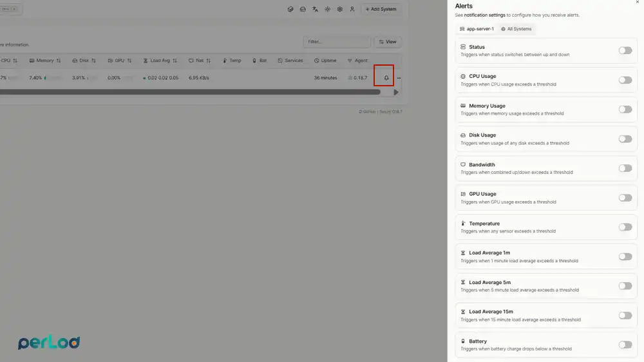Sort by the Memory column header
644x362 pixels.
(x=45, y=61)
